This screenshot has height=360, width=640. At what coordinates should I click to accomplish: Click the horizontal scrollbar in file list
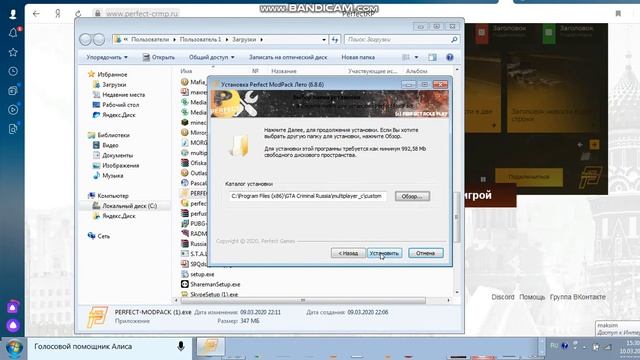303,300
